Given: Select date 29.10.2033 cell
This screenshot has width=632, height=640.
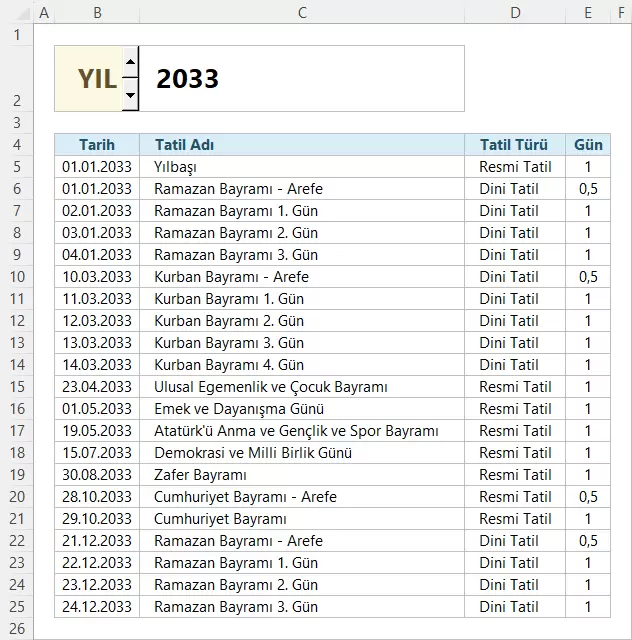Looking at the screenshot, I should (x=97, y=519).
